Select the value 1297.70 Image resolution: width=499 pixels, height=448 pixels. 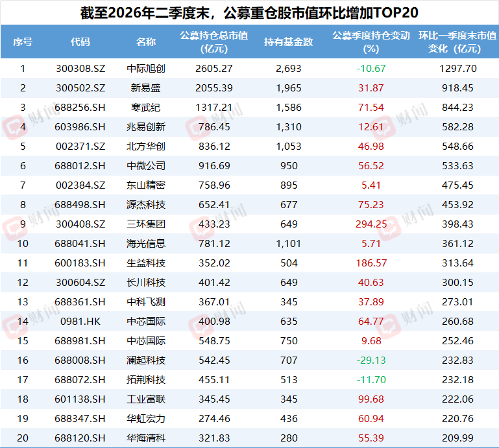pos(458,68)
